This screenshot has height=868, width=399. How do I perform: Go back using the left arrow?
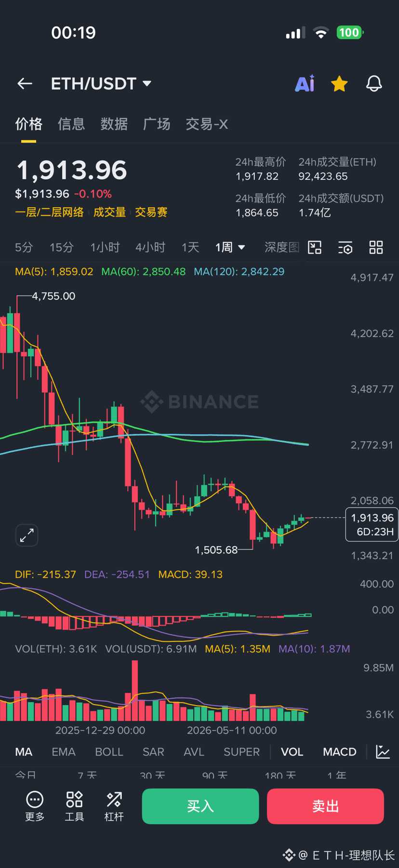[x=25, y=84]
